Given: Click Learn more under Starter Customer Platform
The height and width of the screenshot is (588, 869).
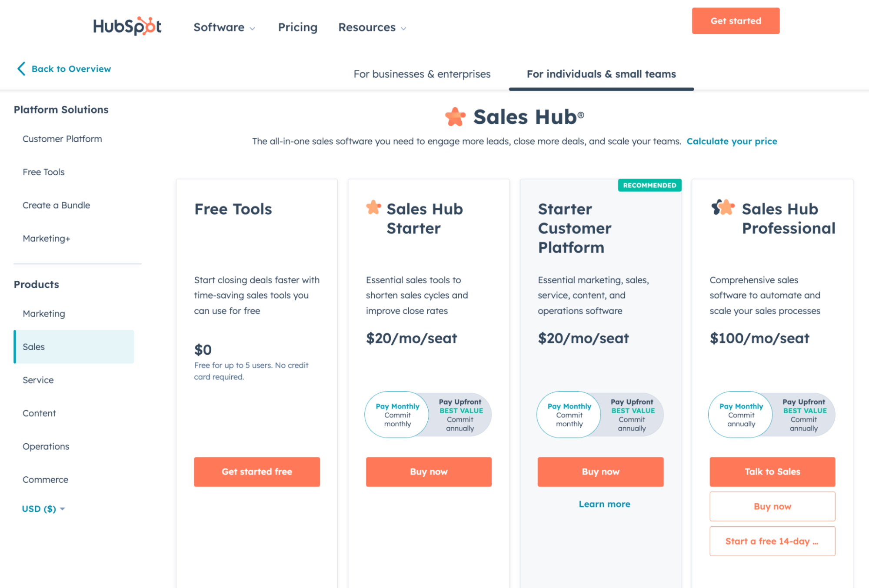Looking at the screenshot, I should 604,504.
